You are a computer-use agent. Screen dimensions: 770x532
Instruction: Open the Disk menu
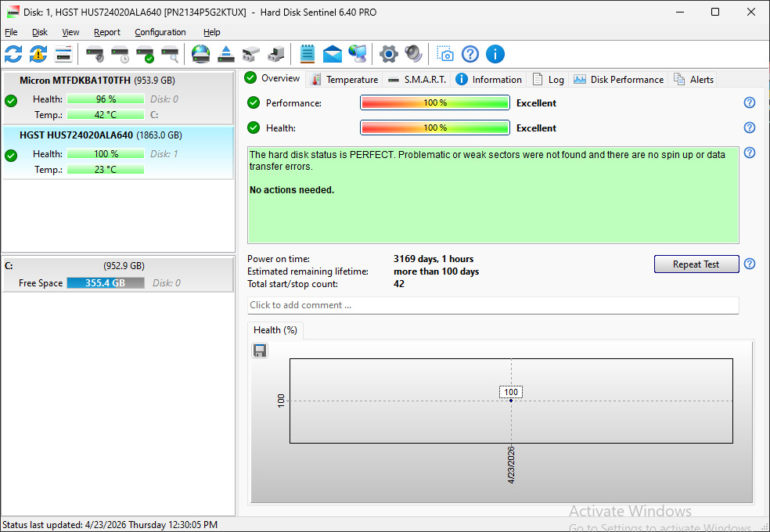pos(40,32)
